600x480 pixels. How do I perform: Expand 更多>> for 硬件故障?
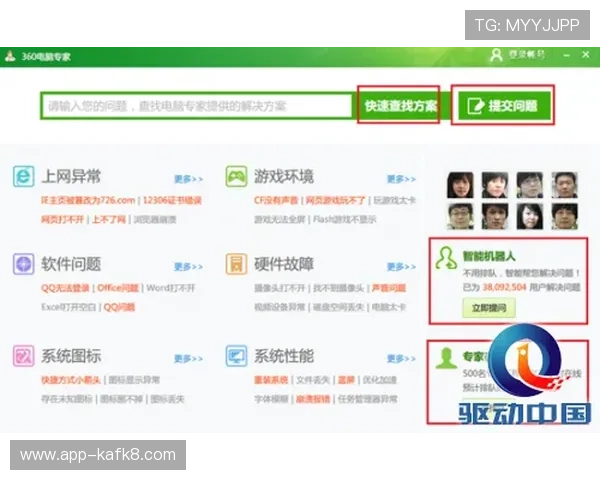pos(401,267)
